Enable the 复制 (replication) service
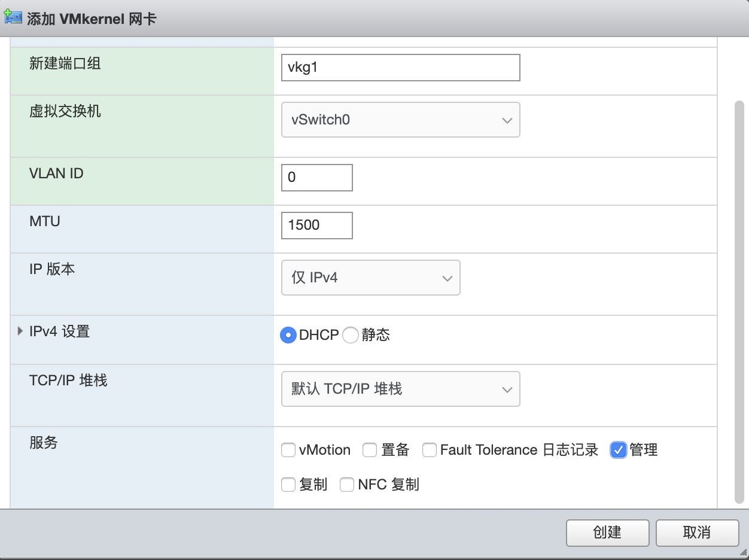The width and height of the screenshot is (749, 560). (x=288, y=485)
